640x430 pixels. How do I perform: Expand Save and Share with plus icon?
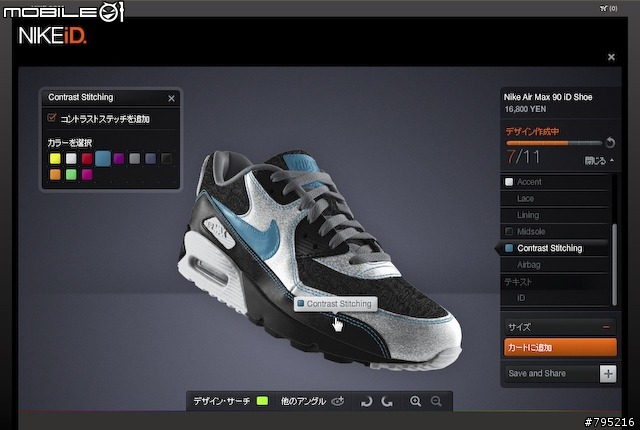[x=608, y=374]
